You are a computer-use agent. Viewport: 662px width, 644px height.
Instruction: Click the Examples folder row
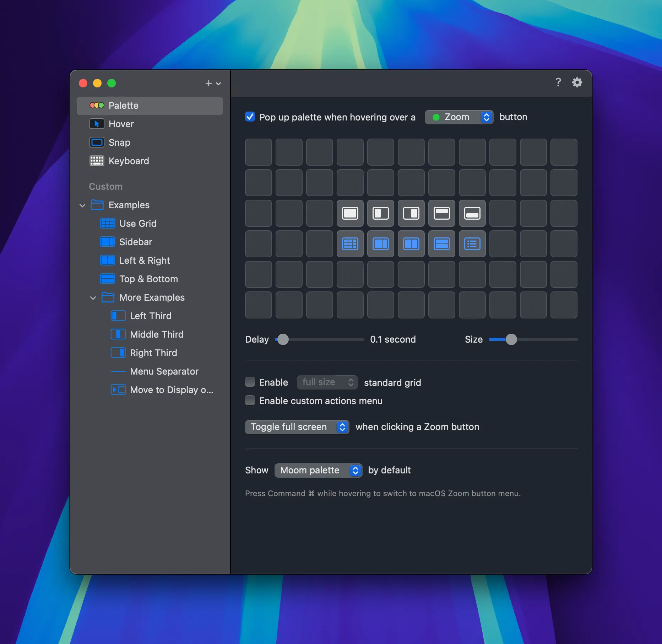150,205
